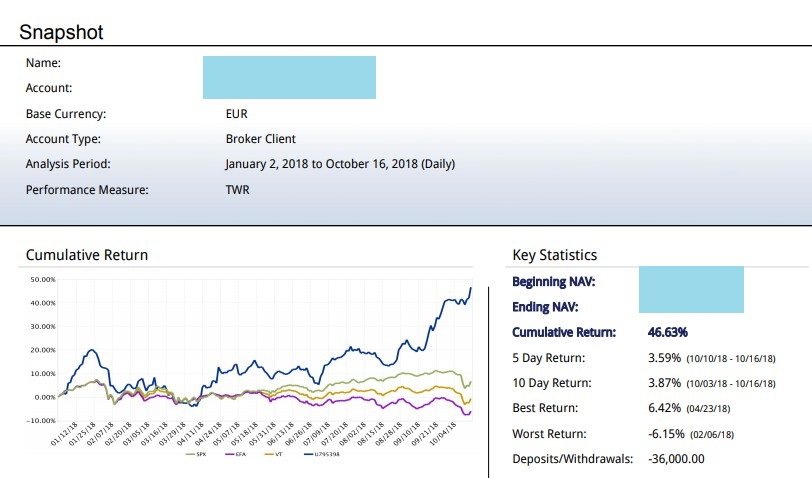The height and width of the screenshot is (478, 812).
Task: Click the Cumulative Return chart title
Action: click(x=87, y=255)
